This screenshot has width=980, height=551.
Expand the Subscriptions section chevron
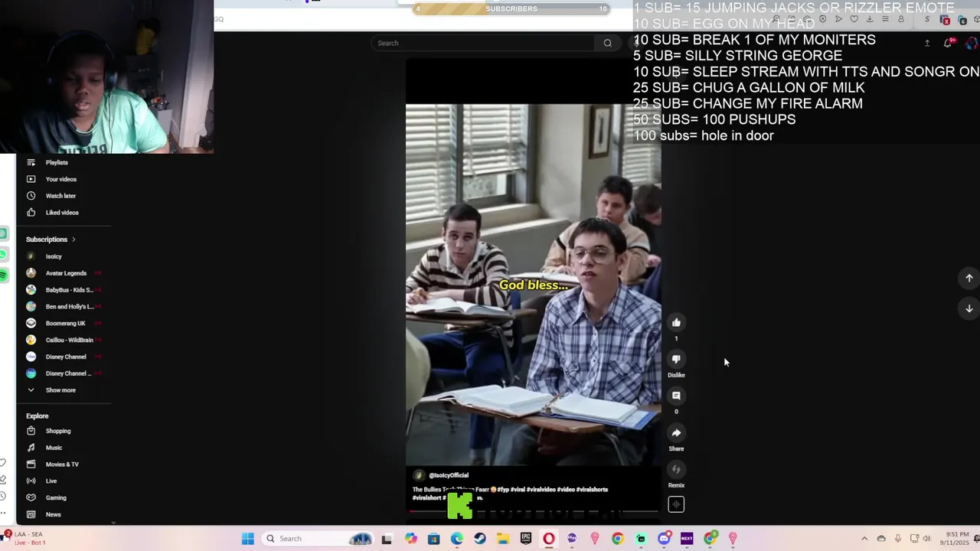pos(73,240)
